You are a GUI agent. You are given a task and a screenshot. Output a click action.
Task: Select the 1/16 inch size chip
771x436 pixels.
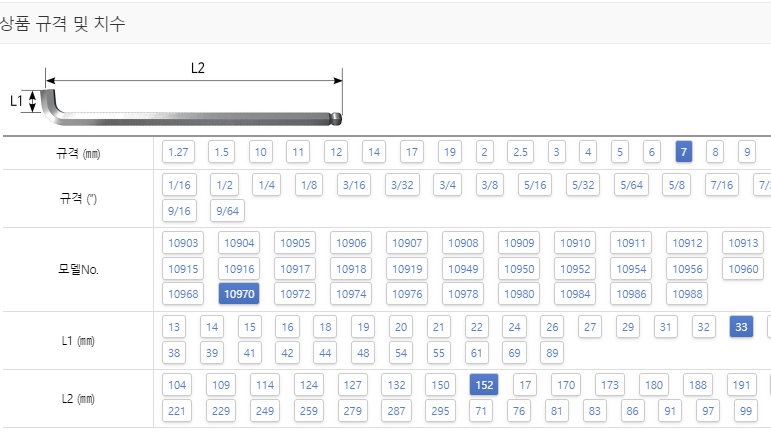coord(179,185)
